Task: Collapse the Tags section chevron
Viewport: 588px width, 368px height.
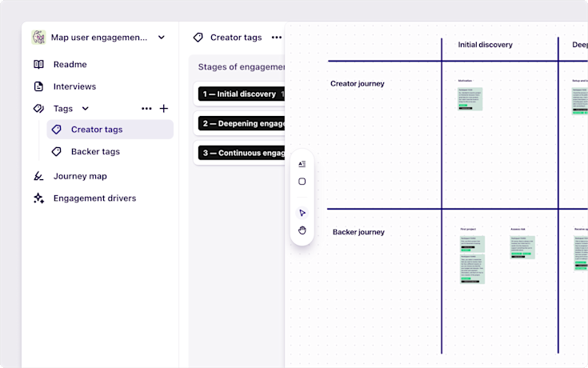Action: (x=85, y=109)
